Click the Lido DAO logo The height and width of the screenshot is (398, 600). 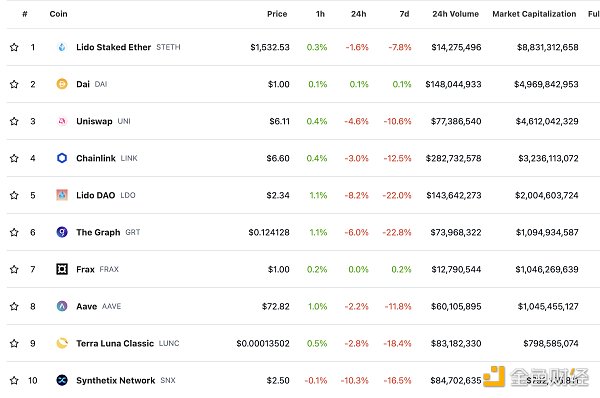tap(62, 195)
